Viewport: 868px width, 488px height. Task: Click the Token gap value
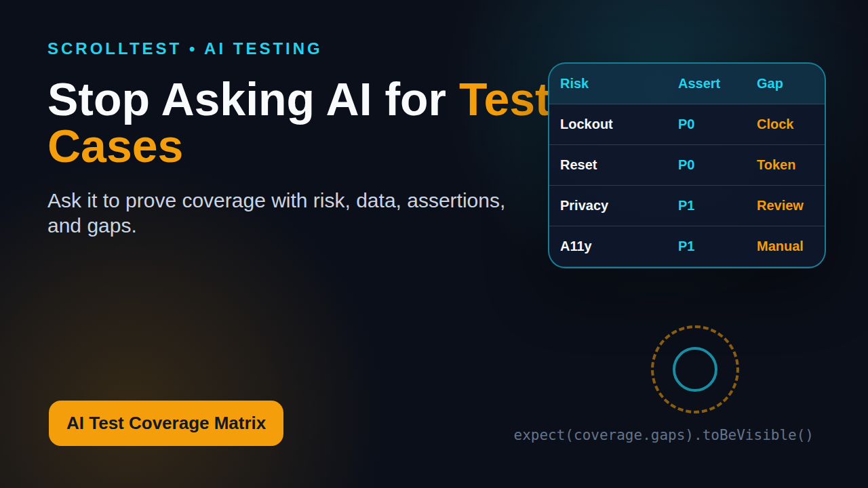(776, 165)
